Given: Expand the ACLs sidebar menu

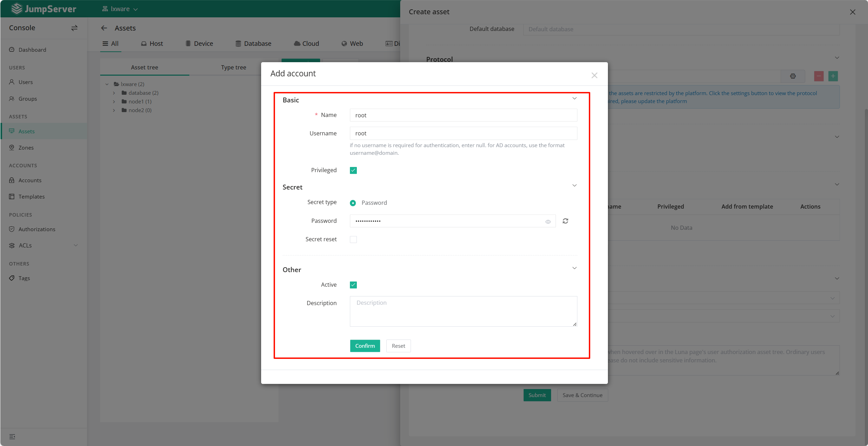Looking at the screenshot, I should (76, 245).
